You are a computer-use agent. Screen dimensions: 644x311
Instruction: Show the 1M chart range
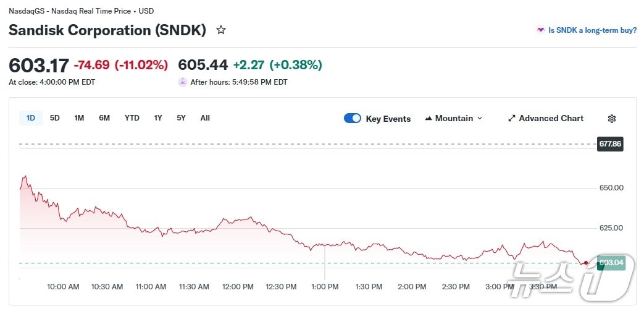[x=79, y=118]
